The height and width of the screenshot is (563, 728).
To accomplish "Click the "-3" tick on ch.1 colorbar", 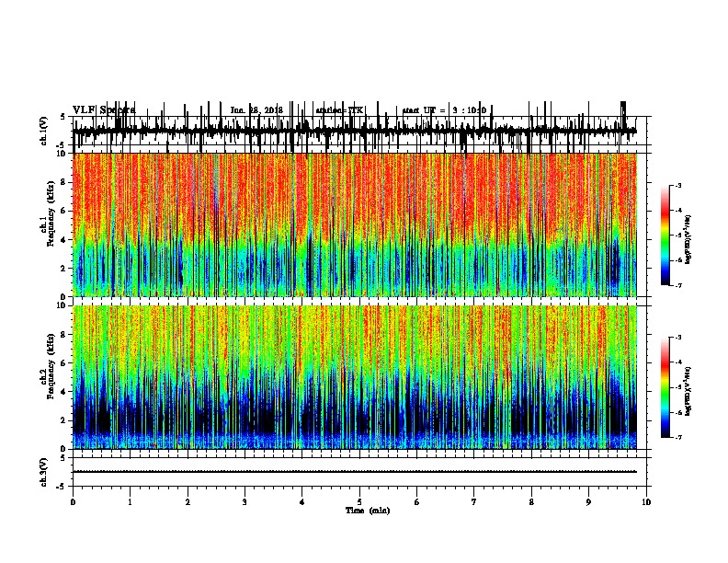I will point(677,186).
